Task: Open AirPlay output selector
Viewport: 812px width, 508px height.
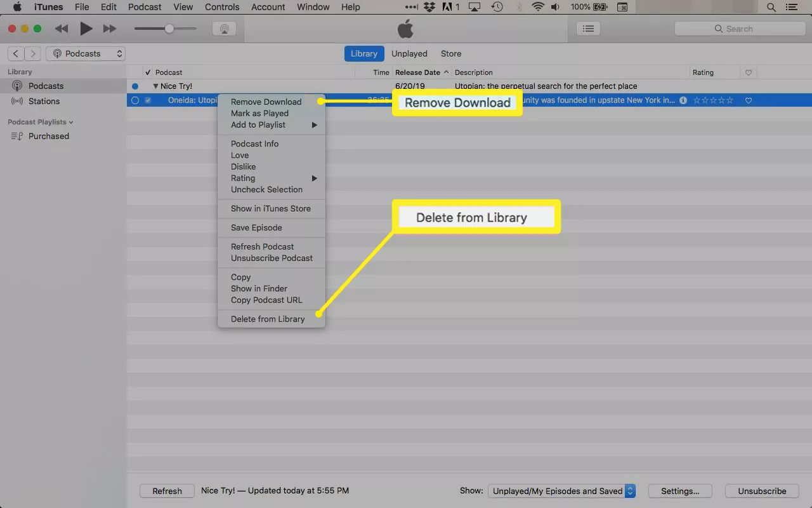Action: coord(224,29)
